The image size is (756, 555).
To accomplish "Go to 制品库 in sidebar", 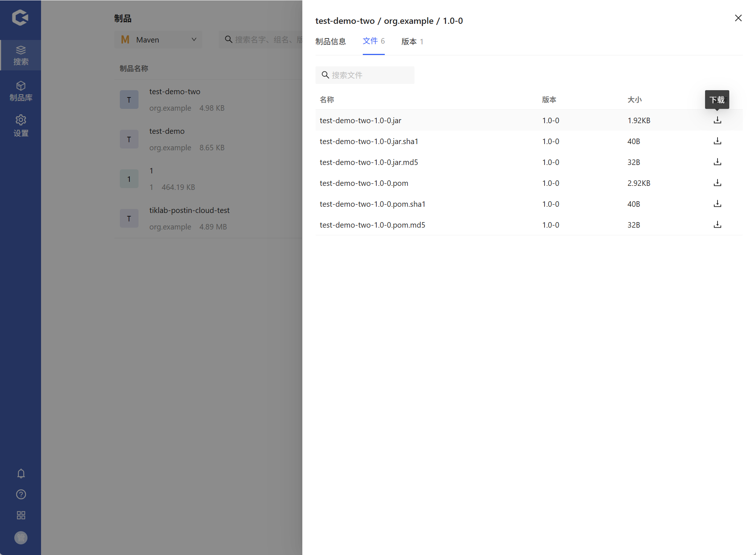I will 21,91.
